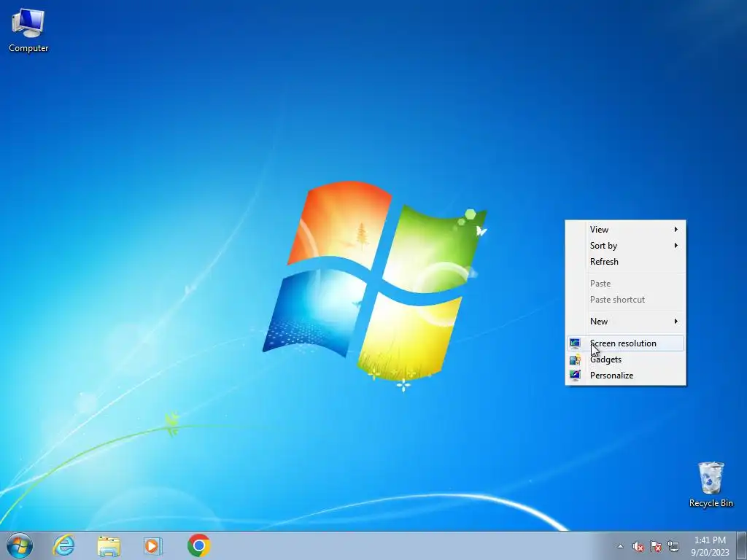
Task: Open the clock showing 1:41 PM
Action: (x=710, y=540)
